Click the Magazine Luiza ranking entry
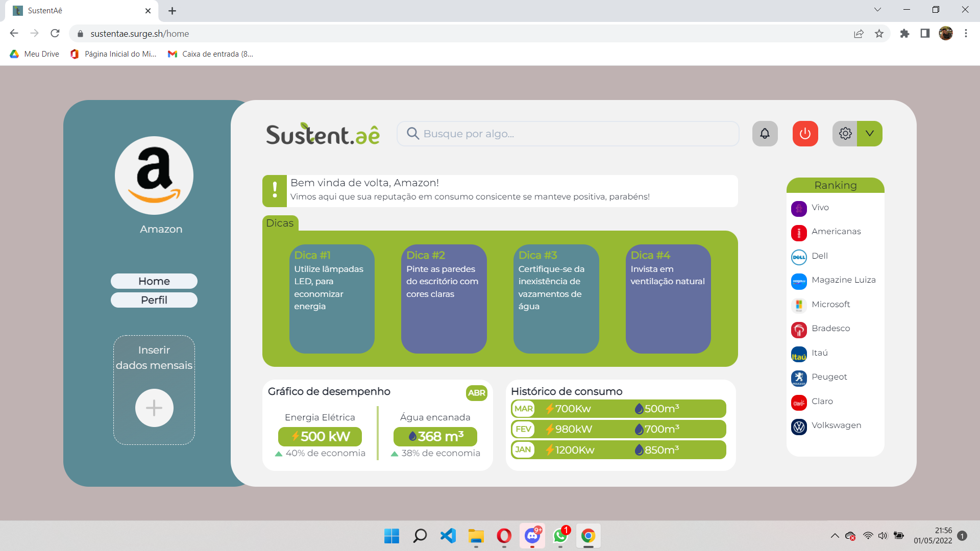 click(x=843, y=280)
